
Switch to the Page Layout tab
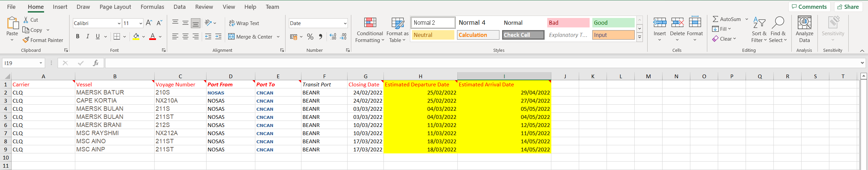[115, 7]
